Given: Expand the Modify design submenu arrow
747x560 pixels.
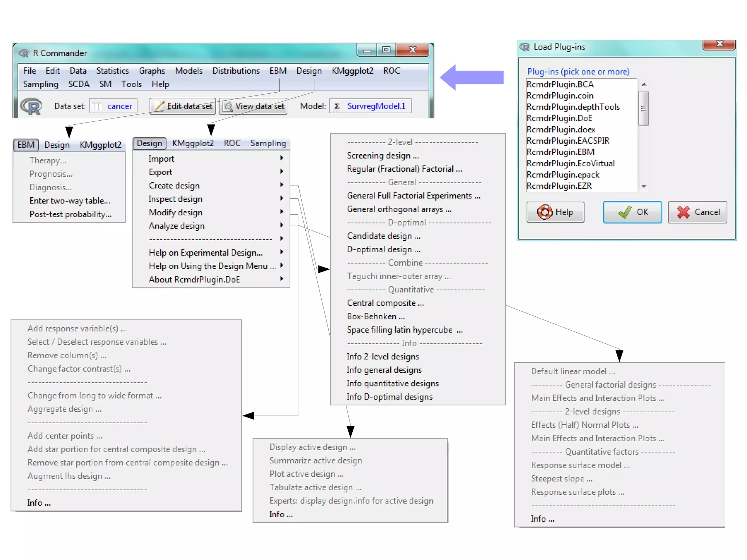Looking at the screenshot, I should point(282,212).
